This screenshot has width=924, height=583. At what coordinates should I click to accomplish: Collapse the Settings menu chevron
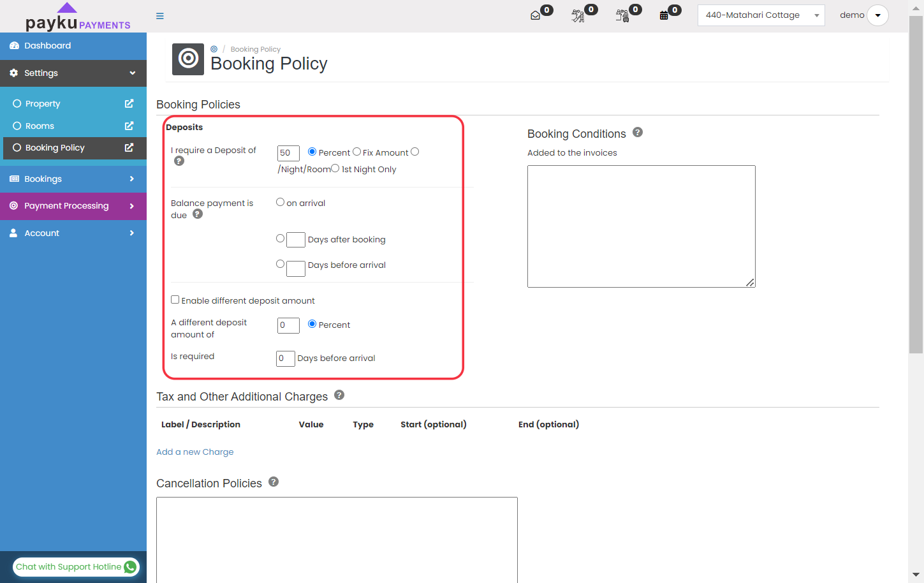click(x=133, y=73)
